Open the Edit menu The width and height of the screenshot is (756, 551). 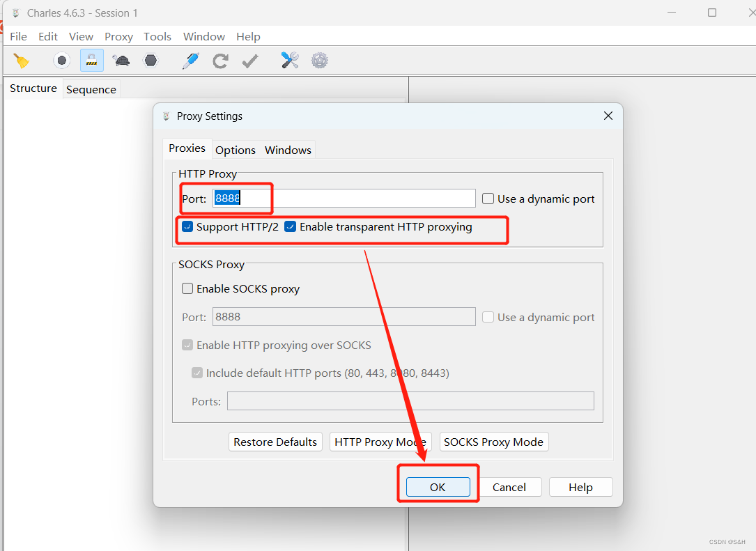(48, 37)
